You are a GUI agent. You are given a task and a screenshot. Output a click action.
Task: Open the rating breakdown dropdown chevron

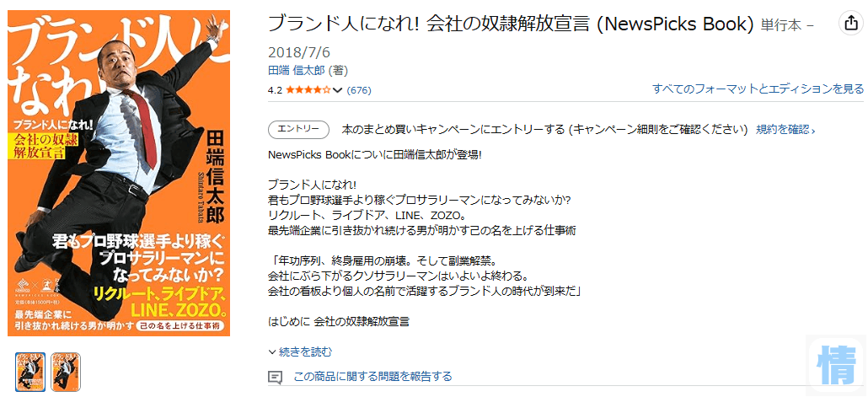(x=337, y=90)
